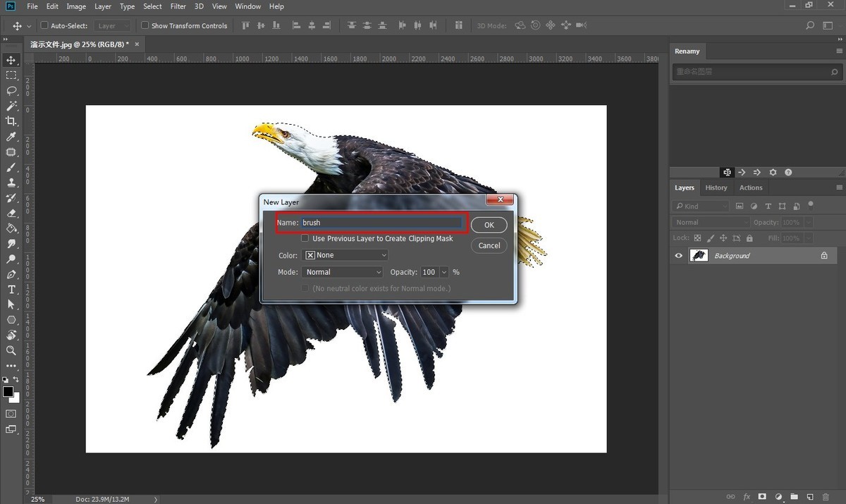This screenshot has width=846, height=504.
Task: Enable the Auto-Select checkbox
Action: click(44, 25)
